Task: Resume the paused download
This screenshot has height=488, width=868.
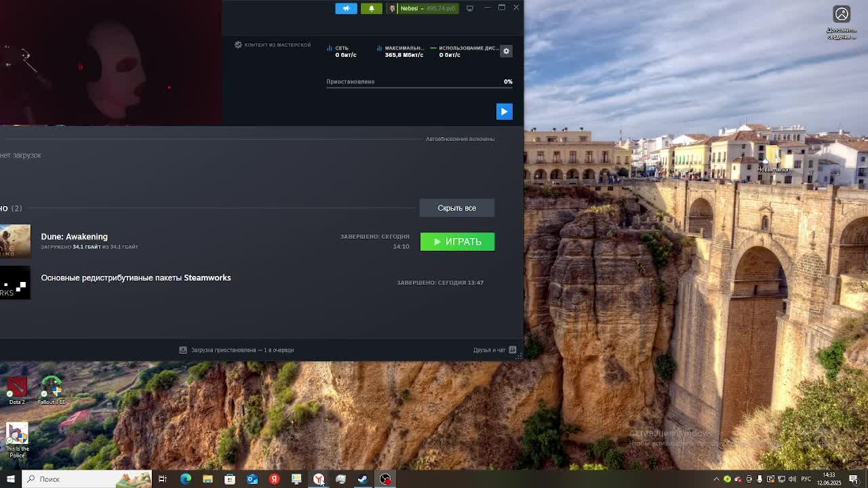Action: point(504,111)
